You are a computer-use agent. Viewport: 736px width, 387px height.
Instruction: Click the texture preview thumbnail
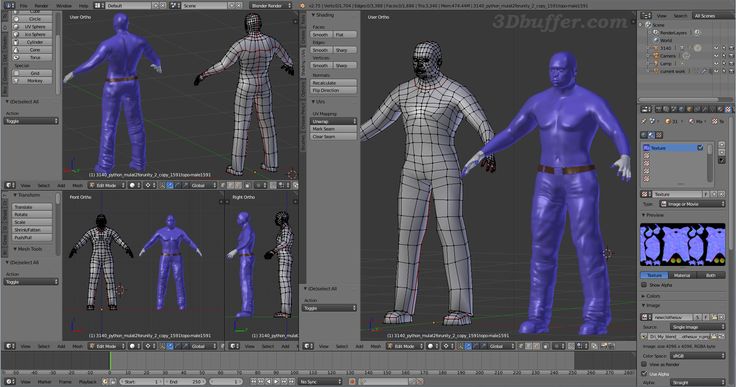click(x=682, y=244)
